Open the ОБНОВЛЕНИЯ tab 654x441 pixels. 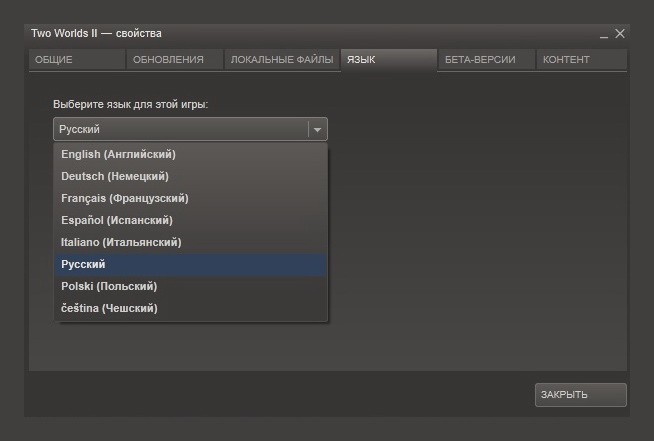pyautogui.click(x=175, y=60)
